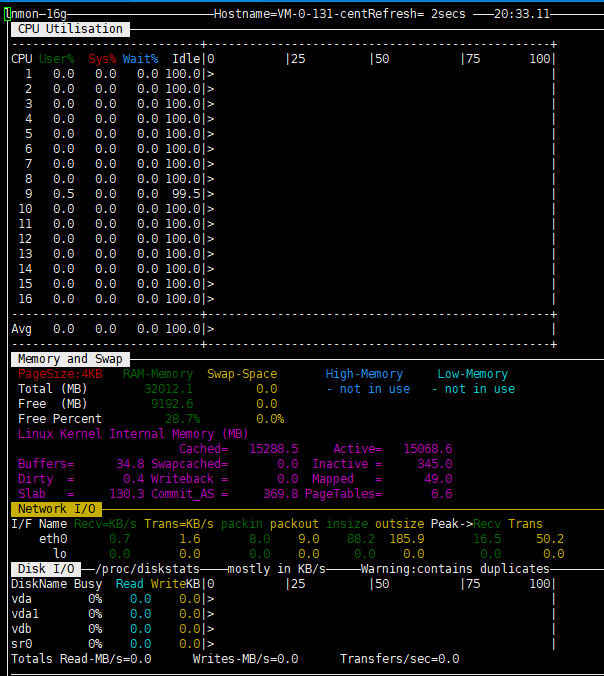Click the red PageSize:4KB label

(60, 374)
